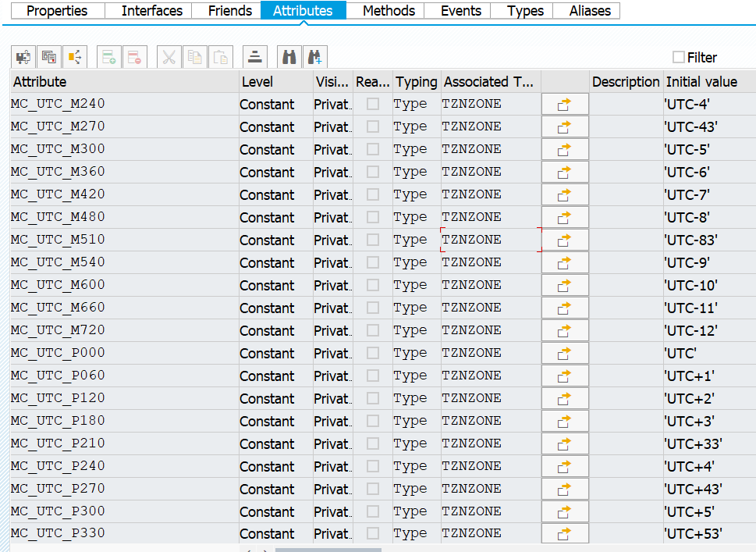The image size is (756, 552).
Task: Click the Cut scissors icon
Action: [169, 58]
